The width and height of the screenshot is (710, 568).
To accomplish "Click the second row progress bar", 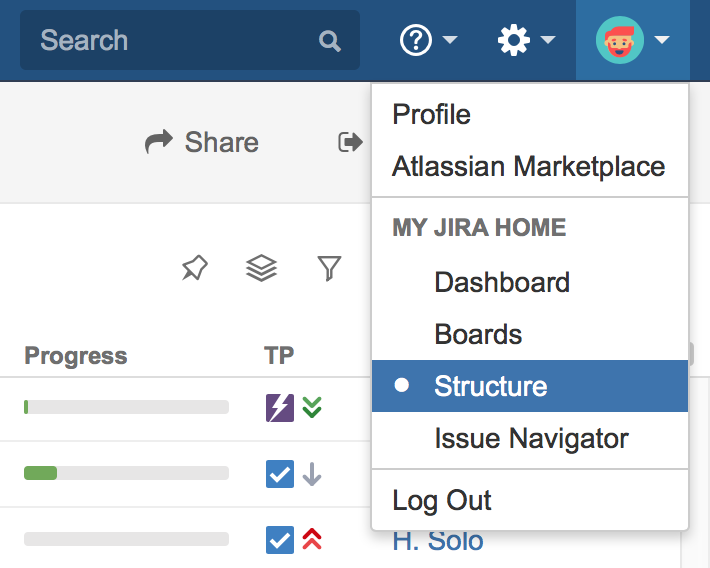I will tap(126, 473).
